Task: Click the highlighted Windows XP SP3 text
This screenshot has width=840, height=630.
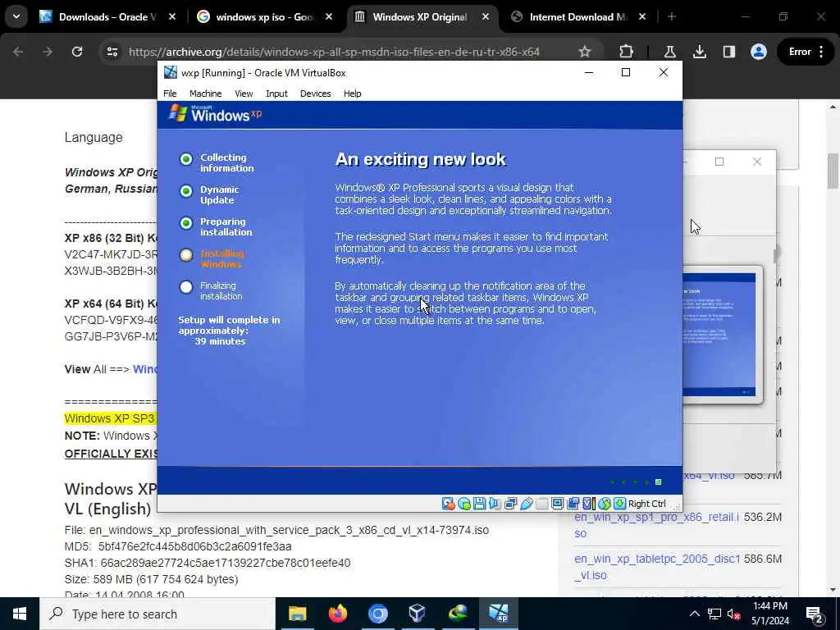Action: pos(110,418)
